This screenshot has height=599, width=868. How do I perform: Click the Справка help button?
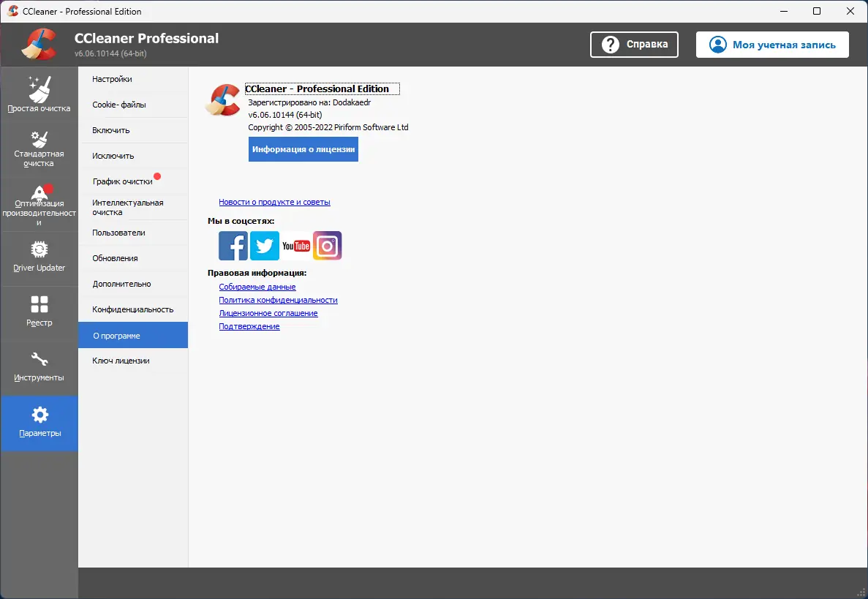click(x=634, y=45)
